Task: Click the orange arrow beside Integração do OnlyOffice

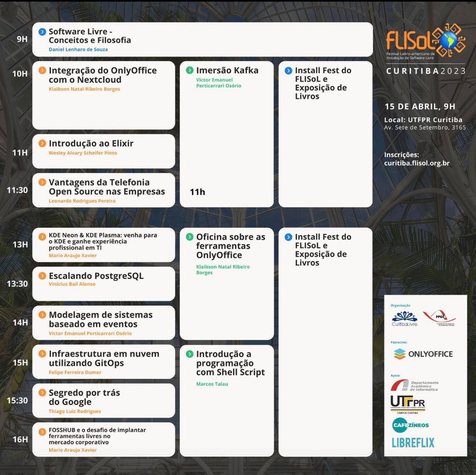Action: tap(42, 70)
